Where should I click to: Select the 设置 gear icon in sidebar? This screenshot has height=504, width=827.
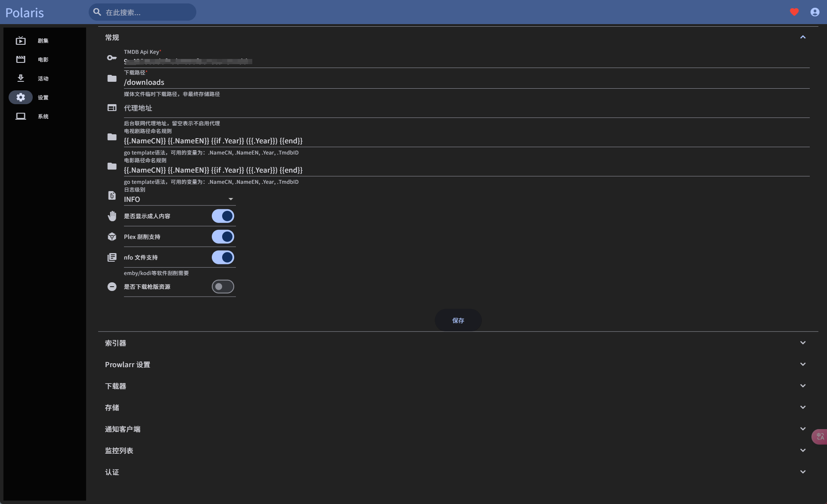tap(21, 97)
